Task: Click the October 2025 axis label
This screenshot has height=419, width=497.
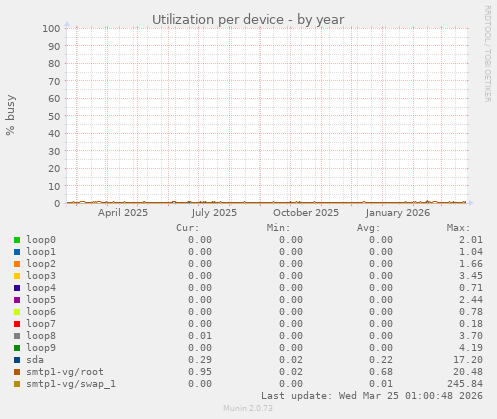Action: click(x=306, y=213)
